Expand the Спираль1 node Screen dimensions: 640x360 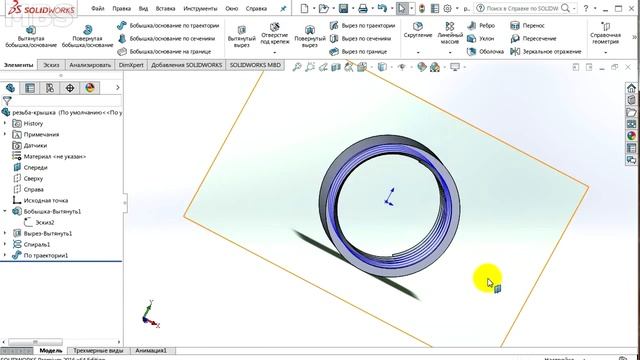pos(5,244)
